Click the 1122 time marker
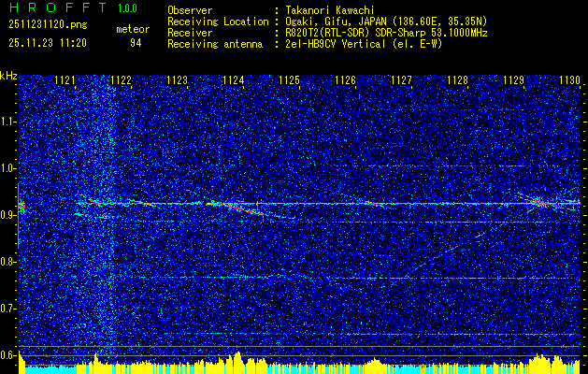Screen dimensions: 588x374 click(x=121, y=80)
